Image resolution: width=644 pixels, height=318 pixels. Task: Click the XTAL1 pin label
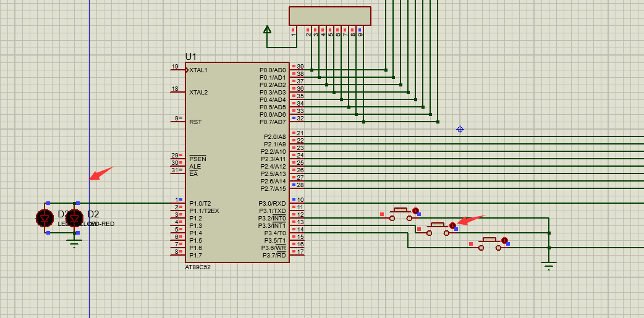pos(198,70)
